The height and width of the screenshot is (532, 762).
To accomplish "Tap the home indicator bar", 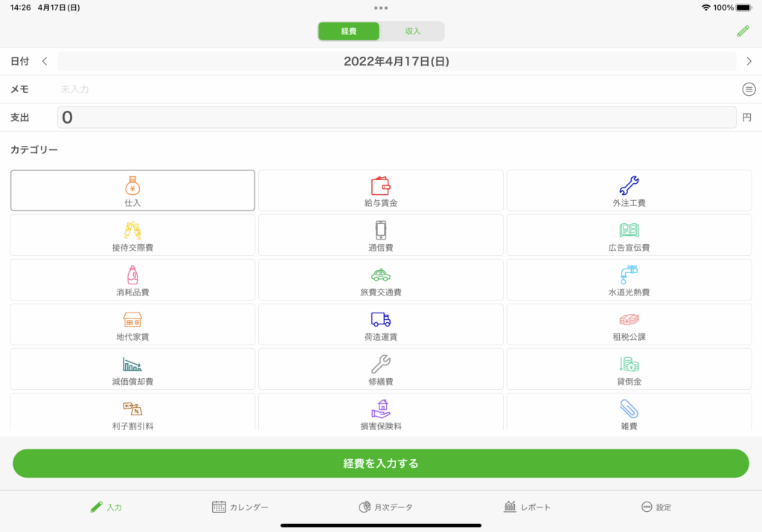I will tap(381, 525).
